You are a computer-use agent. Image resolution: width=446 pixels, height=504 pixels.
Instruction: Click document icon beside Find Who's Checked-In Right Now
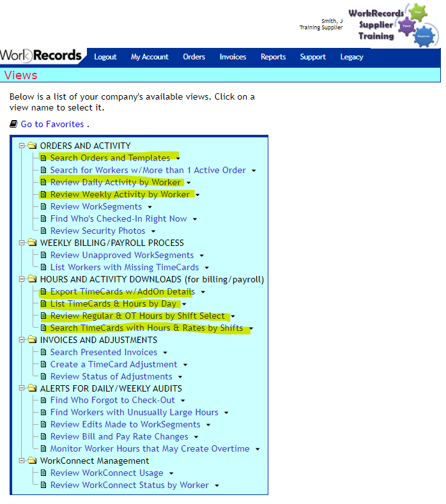[43, 218]
